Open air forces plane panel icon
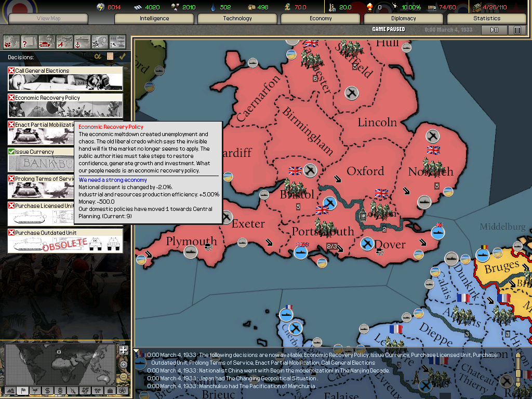The image size is (532, 399). click(x=64, y=43)
